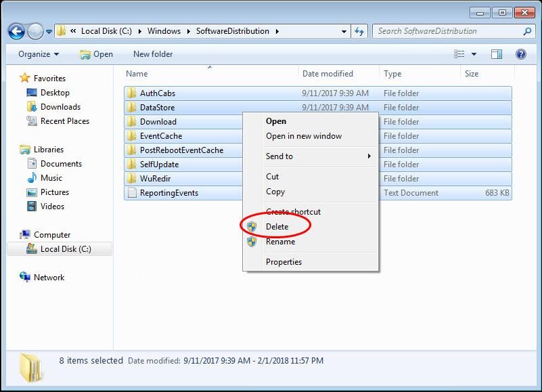Image resolution: width=542 pixels, height=392 pixels.
Task: Sort by Name column header
Action: point(210,74)
